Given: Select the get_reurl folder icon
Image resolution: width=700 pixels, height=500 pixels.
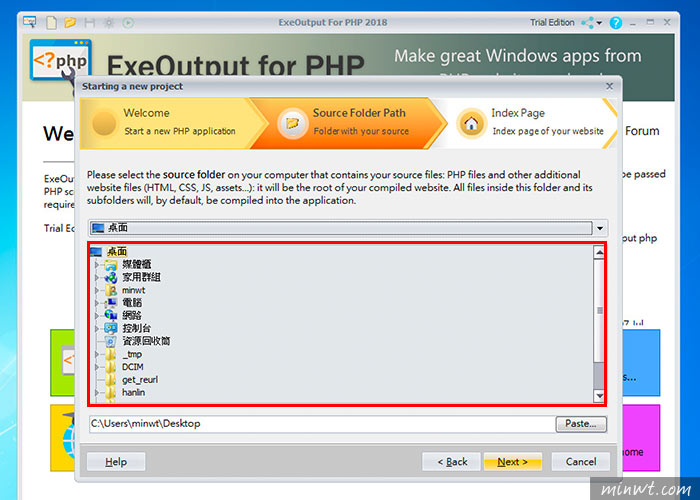Looking at the screenshot, I should pyautogui.click(x=111, y=380).
